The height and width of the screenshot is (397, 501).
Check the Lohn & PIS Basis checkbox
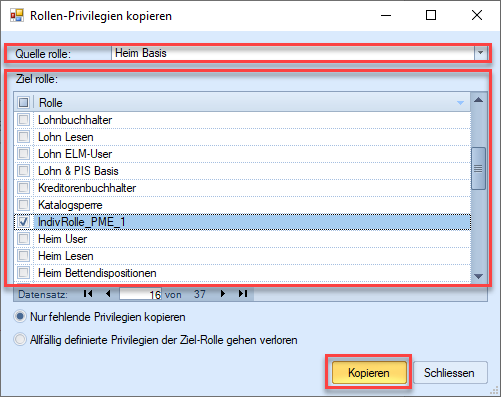(24, 171)
